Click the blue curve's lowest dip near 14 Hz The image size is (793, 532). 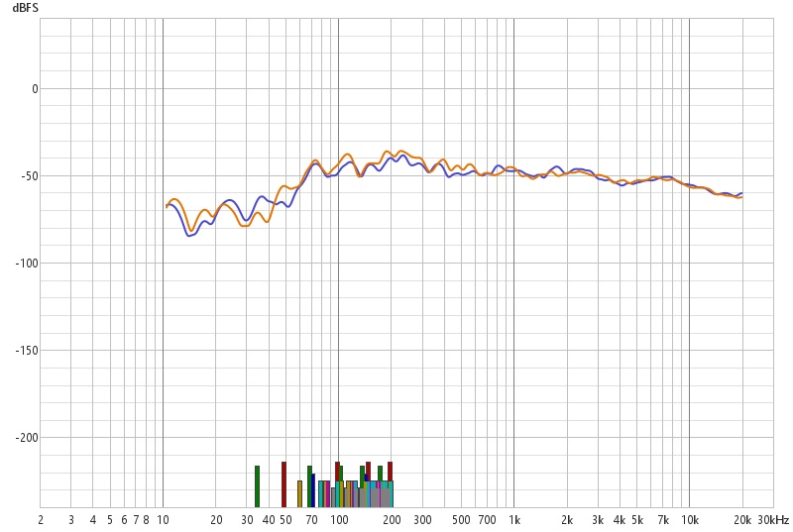(x=190, y=236)
